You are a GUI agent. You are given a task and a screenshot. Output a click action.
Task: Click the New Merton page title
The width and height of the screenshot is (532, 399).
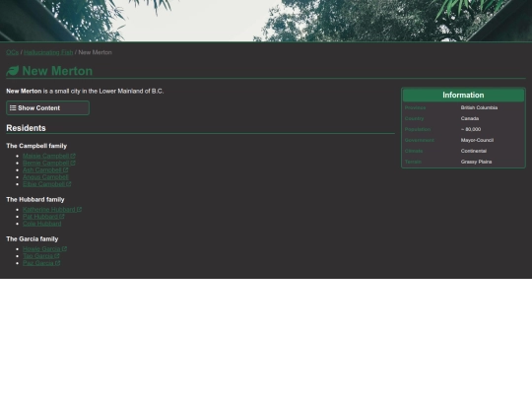57,71
